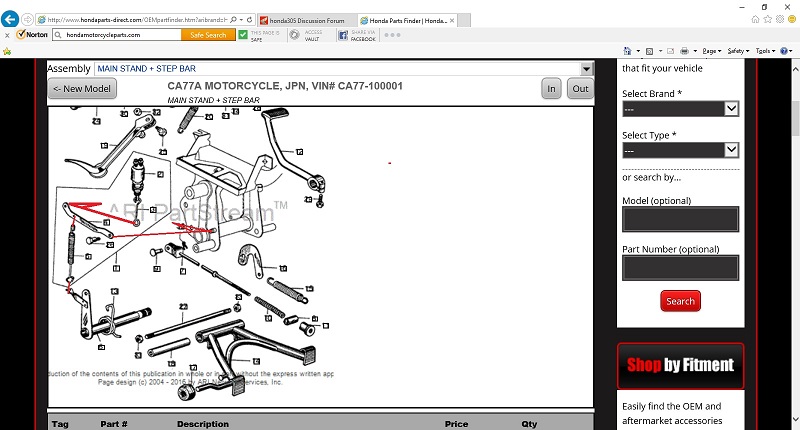This screenshot has height=430, width=800.
Task: Click the New Model button
Action: (83, 89)
